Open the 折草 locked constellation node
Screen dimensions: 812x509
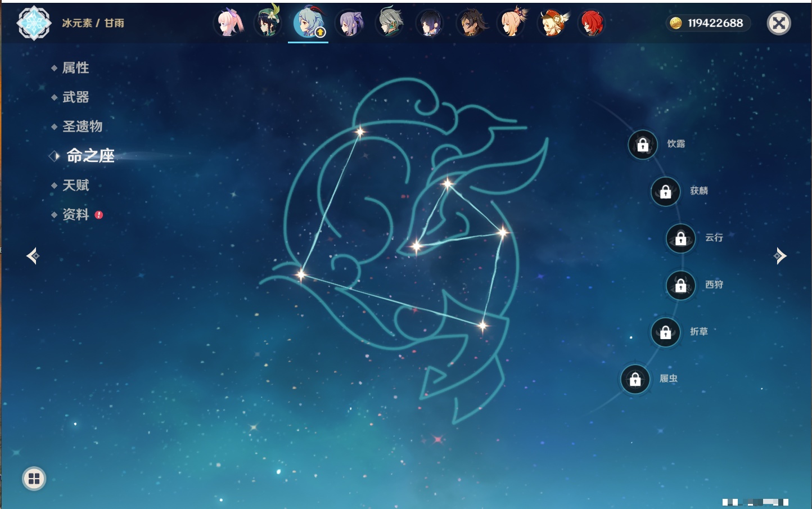coord(666,332)
